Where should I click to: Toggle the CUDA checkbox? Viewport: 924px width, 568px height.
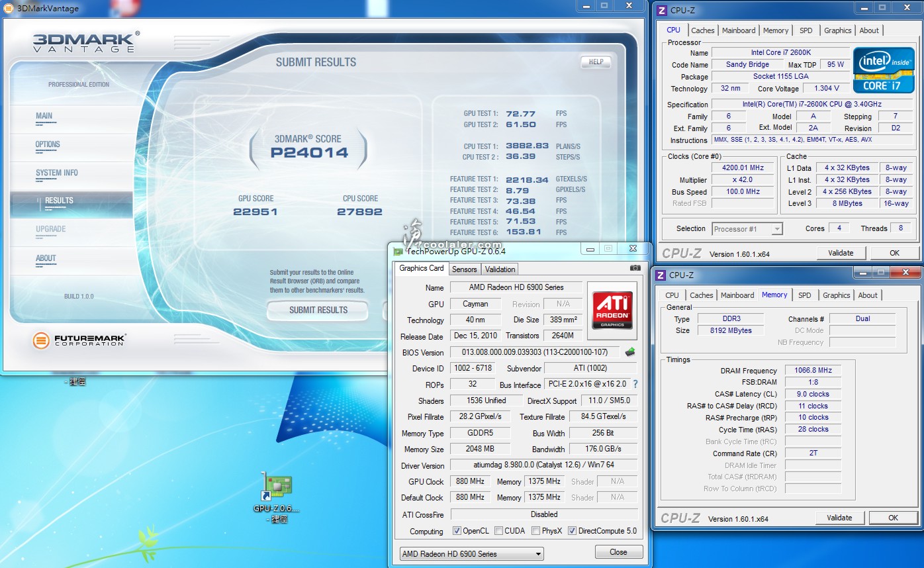click(x=498, y=531)
